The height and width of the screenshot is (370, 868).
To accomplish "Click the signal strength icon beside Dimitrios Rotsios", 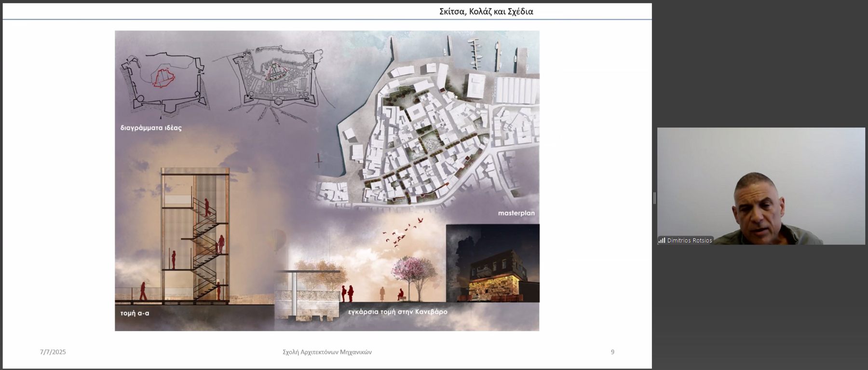I will [x=662, y=240].
